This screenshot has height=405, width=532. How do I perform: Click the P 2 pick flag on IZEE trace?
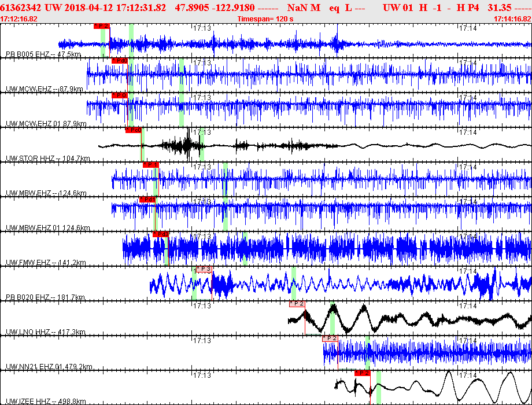pyautogui.click(x=363, y=373)
